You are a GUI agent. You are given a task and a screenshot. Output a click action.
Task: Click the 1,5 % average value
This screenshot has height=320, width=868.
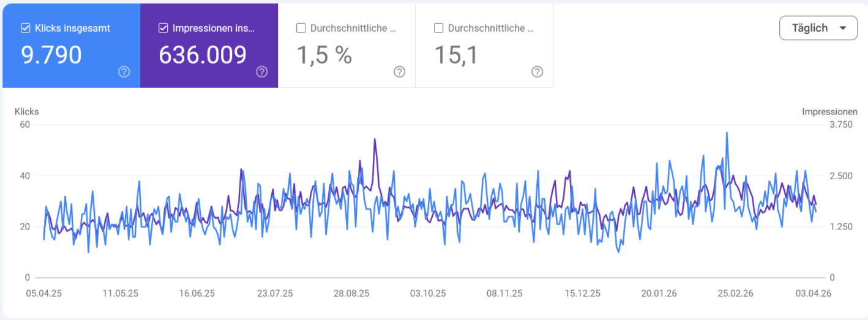(x=324, y=56)
